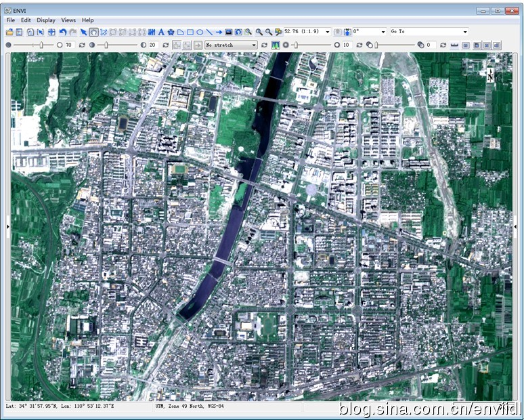
Task: Toggle the Swipe view icon
Action: click(497, 45)
